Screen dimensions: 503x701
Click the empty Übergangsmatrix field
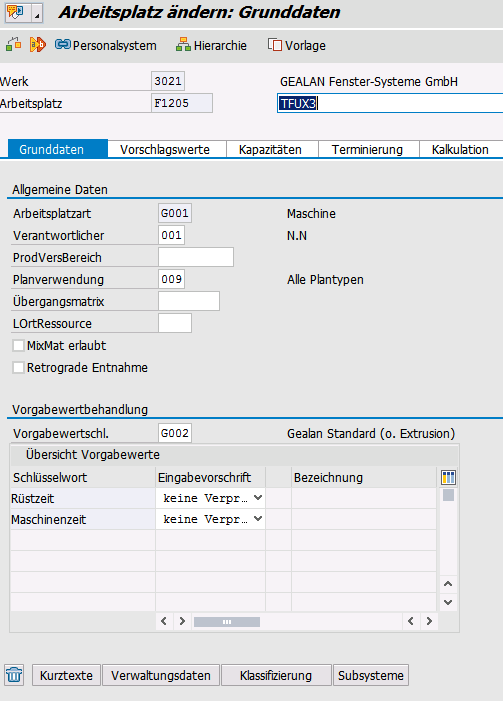(x=189, y=301)
